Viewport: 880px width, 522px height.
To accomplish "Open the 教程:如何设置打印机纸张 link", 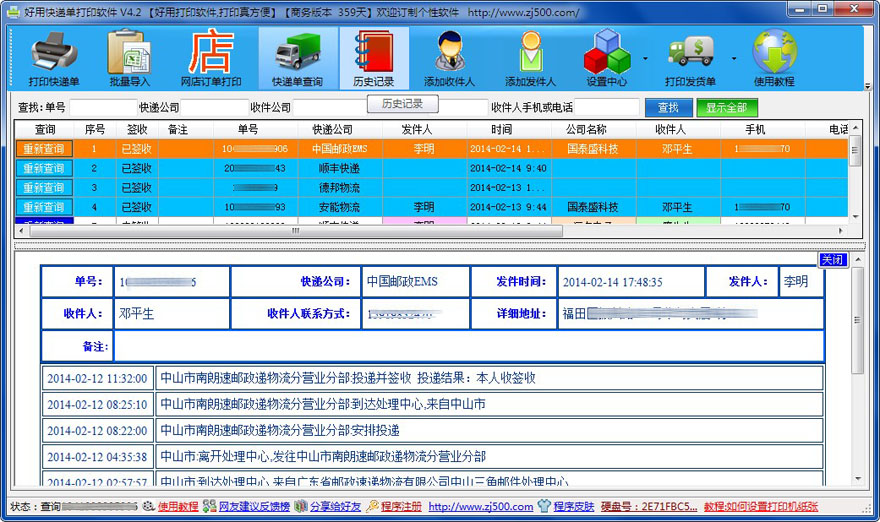I will coord(761,506).
